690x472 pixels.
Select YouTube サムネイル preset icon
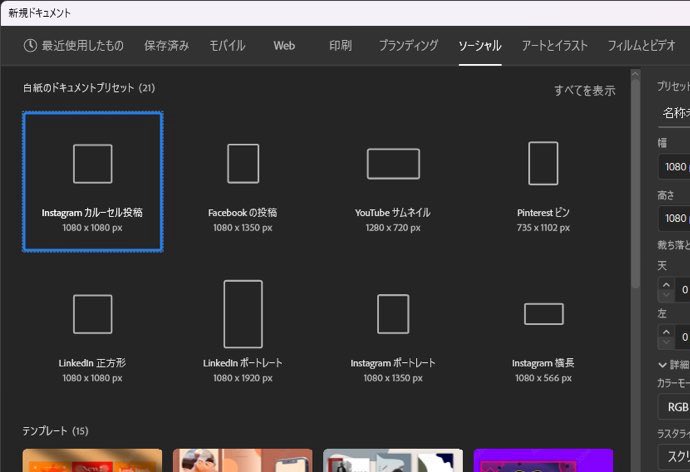point(393,164)
